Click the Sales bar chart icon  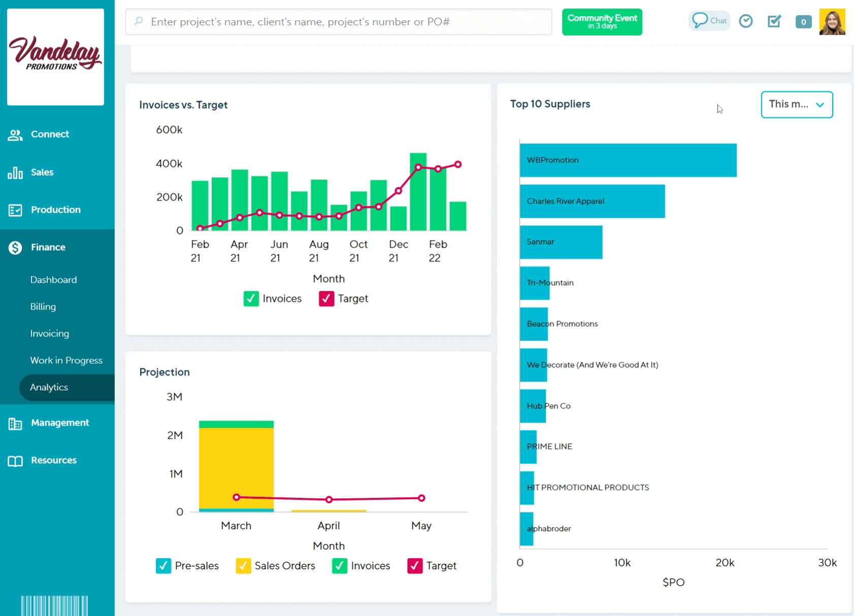pyautogui.click(x=15, y=173)
